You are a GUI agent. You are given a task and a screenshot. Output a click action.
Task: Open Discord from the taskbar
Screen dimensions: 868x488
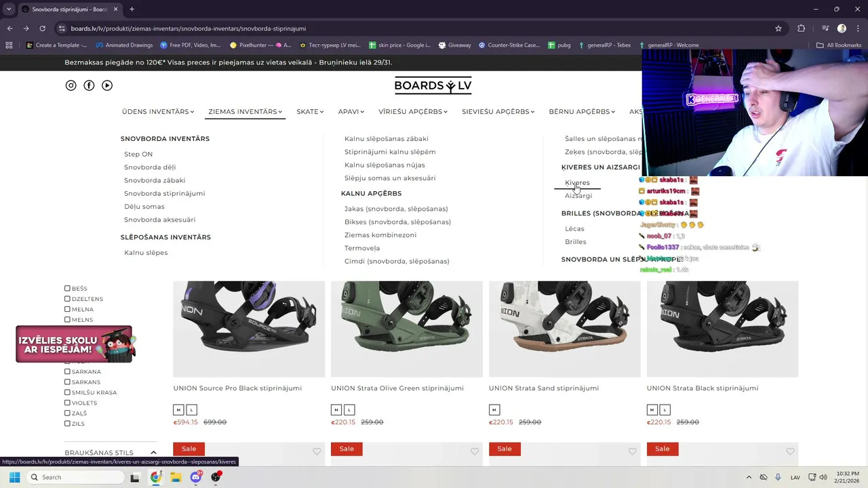[x=196, y=477]
